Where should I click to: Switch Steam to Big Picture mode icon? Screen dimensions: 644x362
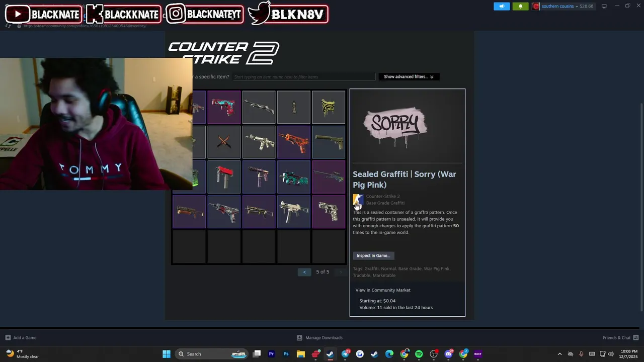pos(604,6)
